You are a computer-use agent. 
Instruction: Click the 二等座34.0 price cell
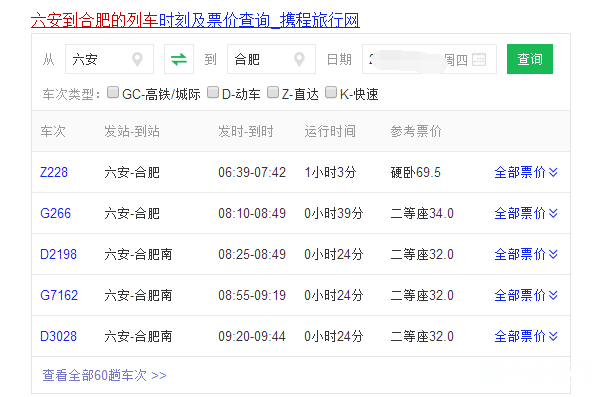[x=422, y=213]
